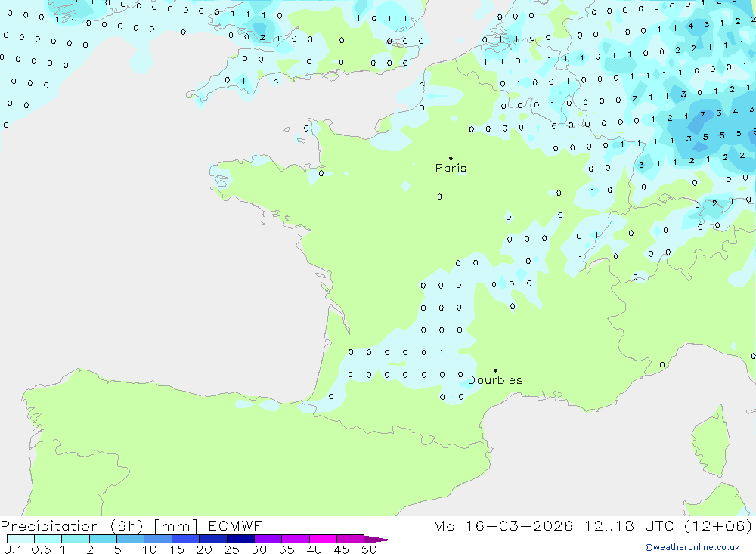Click the '50' legend scale label
The image size is (756, 554).
tap(369, 549)
